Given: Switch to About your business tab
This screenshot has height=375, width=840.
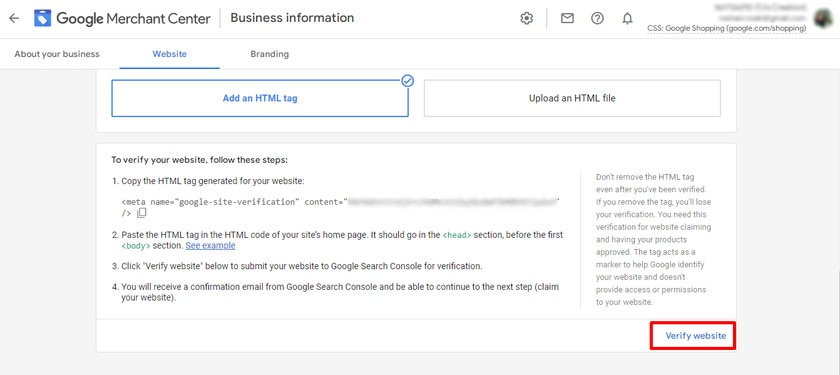Looking at the screenshot, I should (x=57, y=54).
